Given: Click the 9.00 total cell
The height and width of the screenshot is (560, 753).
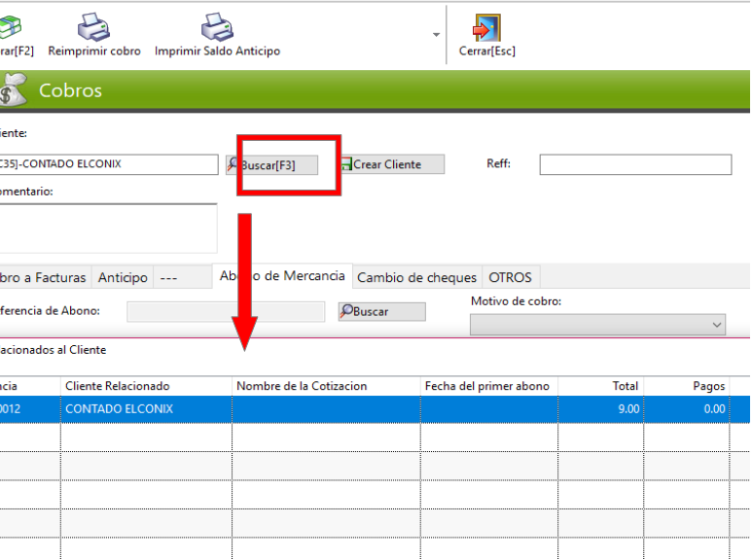Looking at the screenshot, I should click(601, 409).
